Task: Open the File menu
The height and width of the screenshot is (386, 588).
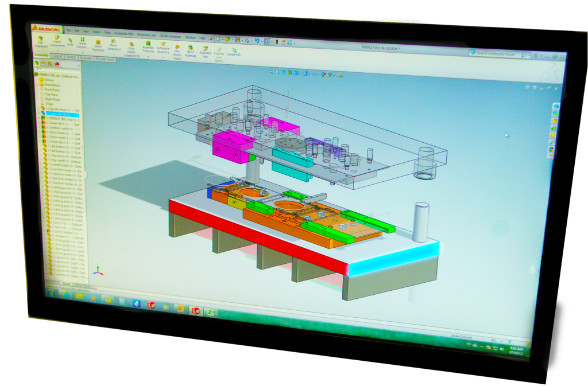Action: click(x=69, y=30)
